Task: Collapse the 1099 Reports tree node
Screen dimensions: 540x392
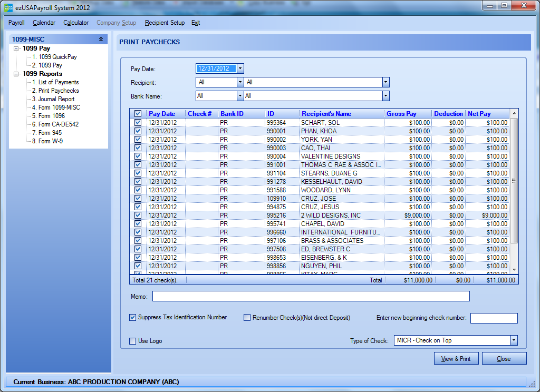Action: (x=16, y=74)
